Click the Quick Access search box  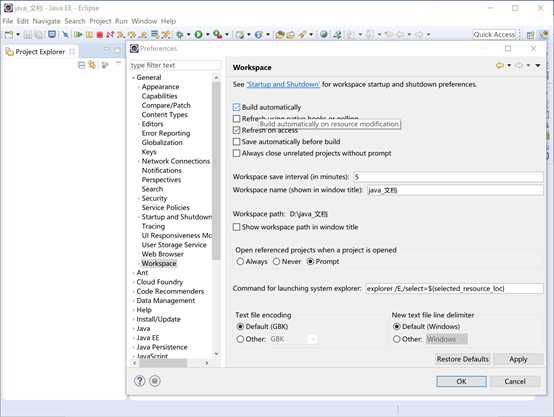[x=496, y=35]
